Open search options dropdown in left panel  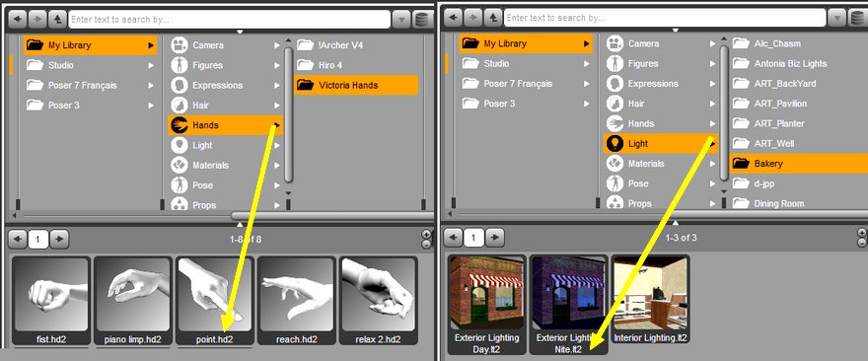click(x=401, y=20)
